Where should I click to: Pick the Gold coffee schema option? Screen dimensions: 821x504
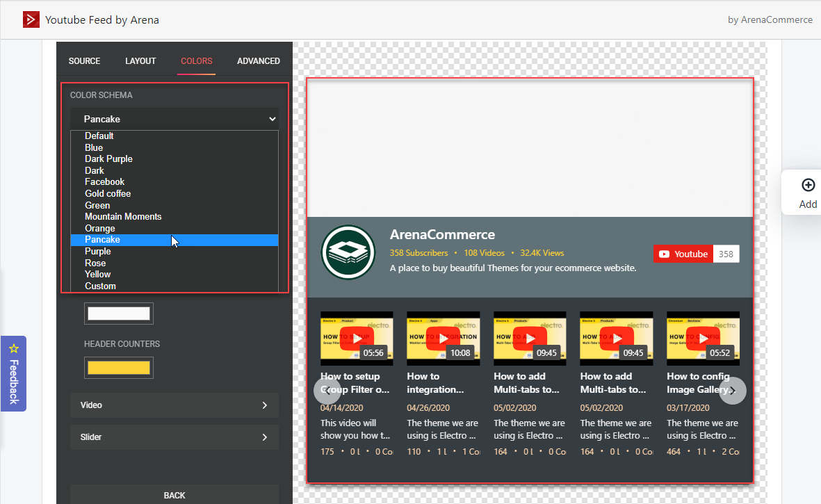pos(174,194)
